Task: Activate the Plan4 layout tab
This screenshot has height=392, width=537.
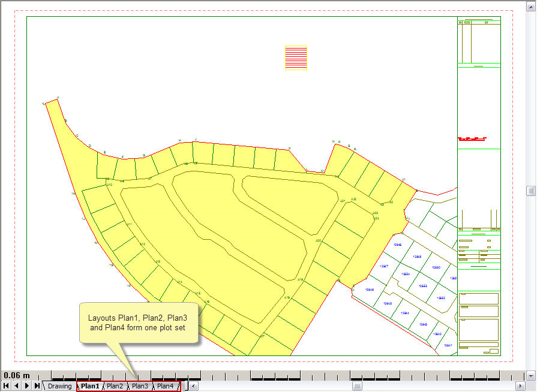Action: 165,386
